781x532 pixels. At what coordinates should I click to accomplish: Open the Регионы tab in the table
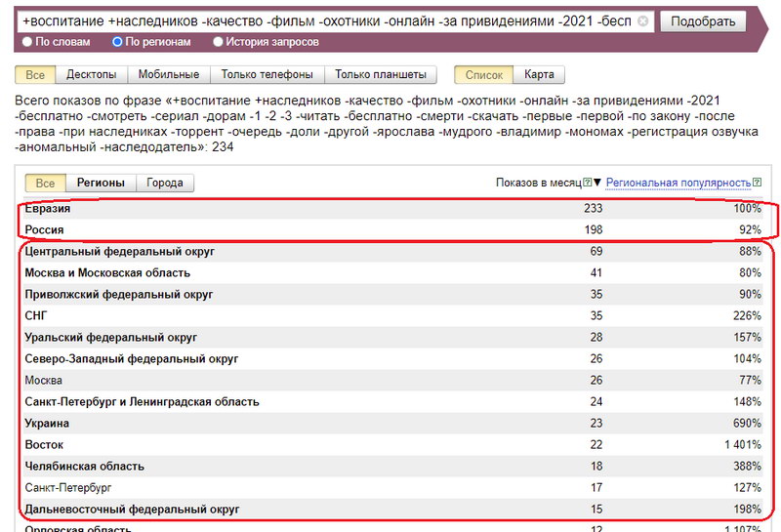click(101, 183)
